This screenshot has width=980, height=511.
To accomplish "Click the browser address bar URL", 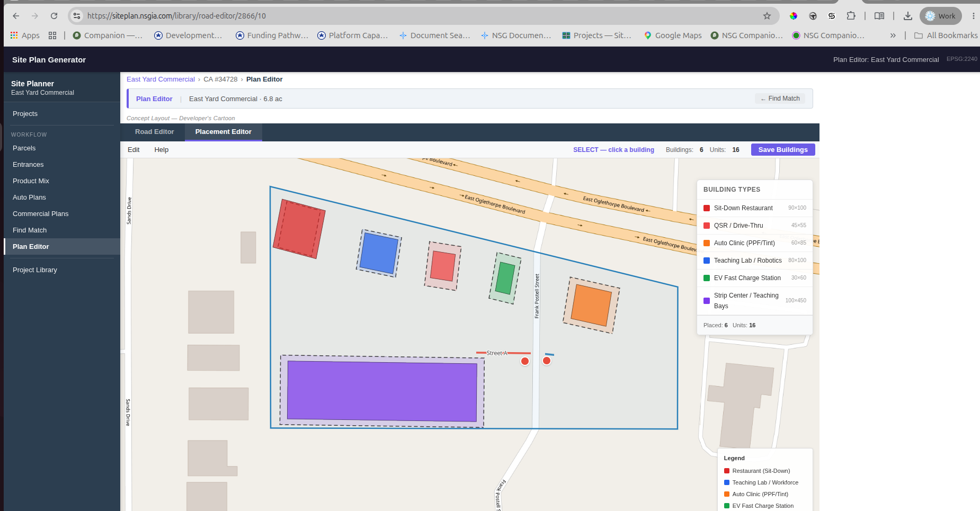I will point(176,16).
